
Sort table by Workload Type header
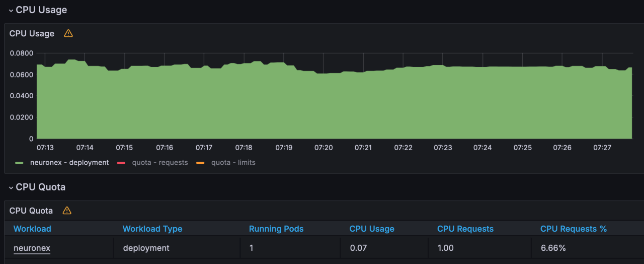coord(152,229)
